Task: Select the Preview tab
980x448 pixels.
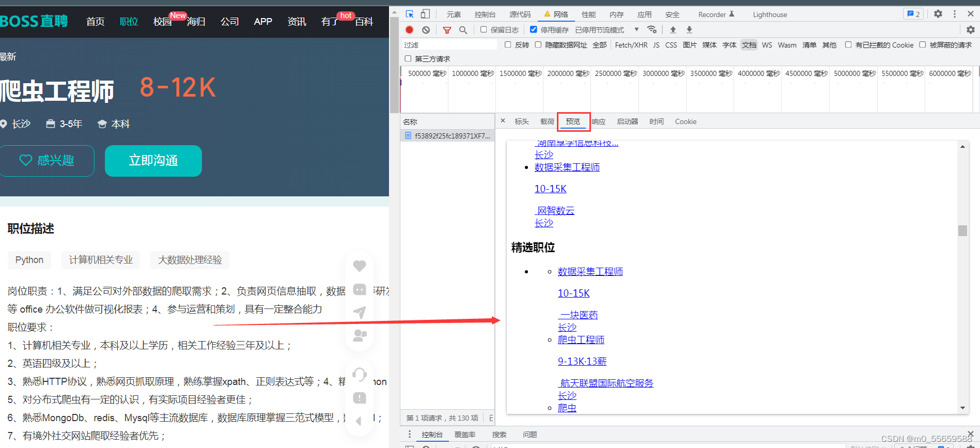Action: coord(573,121)
